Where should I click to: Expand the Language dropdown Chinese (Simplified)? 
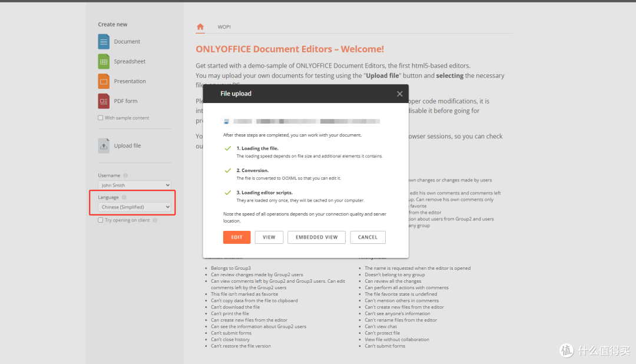pyautogui.click(x=134, y=207)
